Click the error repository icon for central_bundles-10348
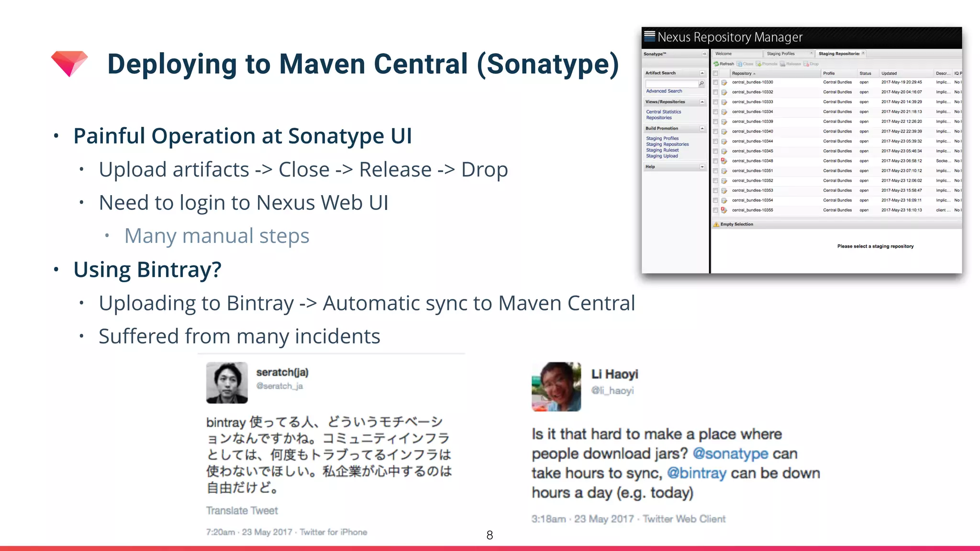Viewport: 980px width, 551px height. coord(724,161)
